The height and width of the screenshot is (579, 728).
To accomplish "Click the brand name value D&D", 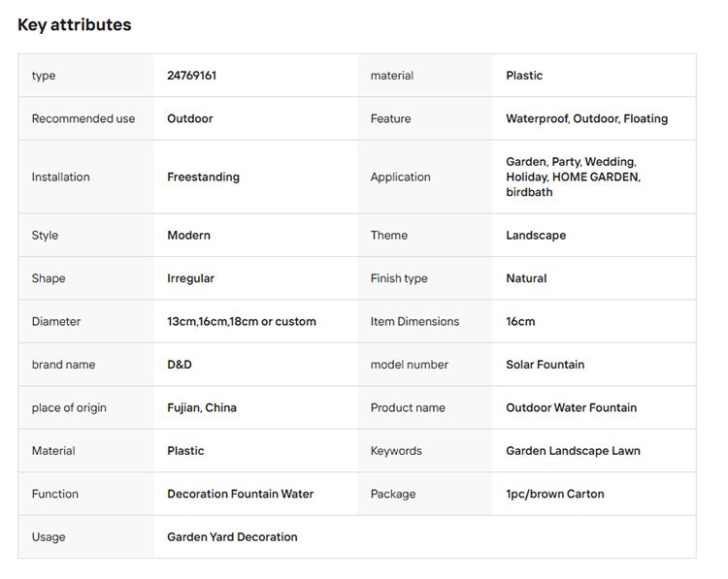I will (180, 365).
